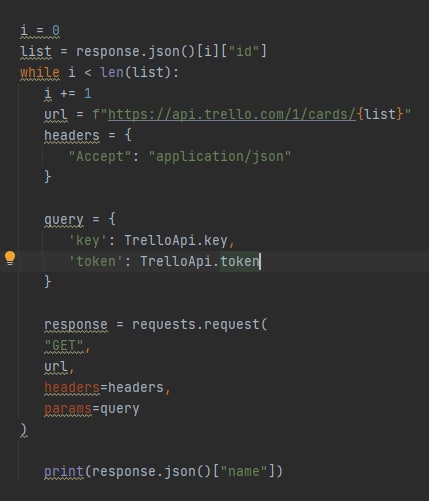Click the text 'i = 0'
The width and height of the screenshot is (429, 501).
point(40,31)
